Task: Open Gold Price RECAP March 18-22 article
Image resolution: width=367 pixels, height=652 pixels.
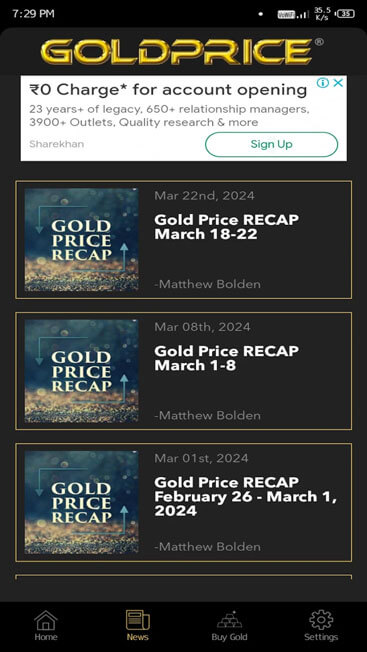Action: coord(183,240)
